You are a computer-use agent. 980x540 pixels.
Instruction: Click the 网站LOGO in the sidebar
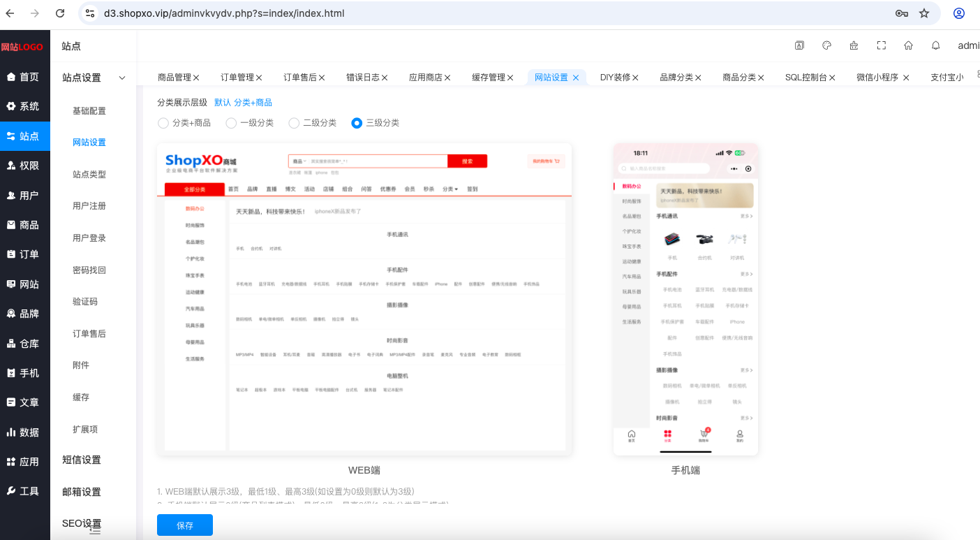[22, 47]
